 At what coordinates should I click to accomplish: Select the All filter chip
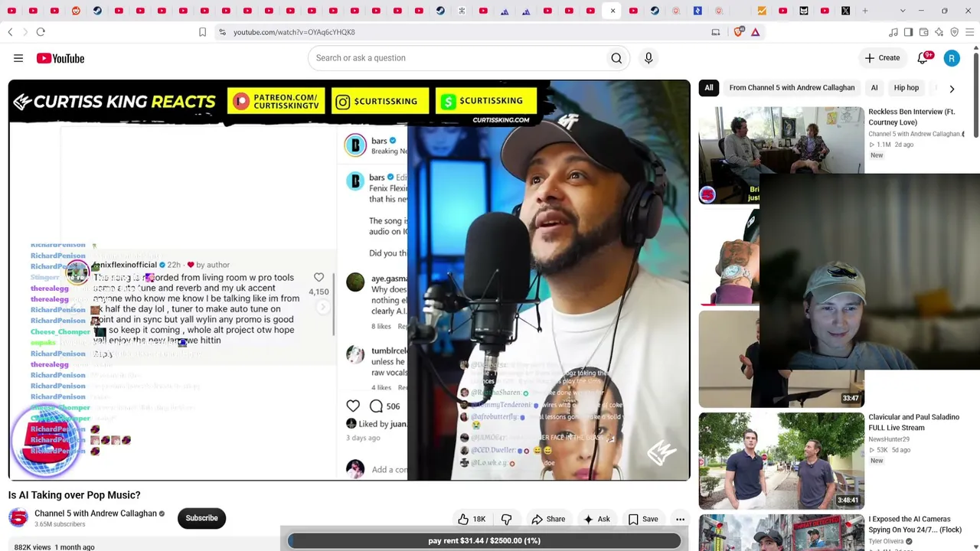coord(709,88)
